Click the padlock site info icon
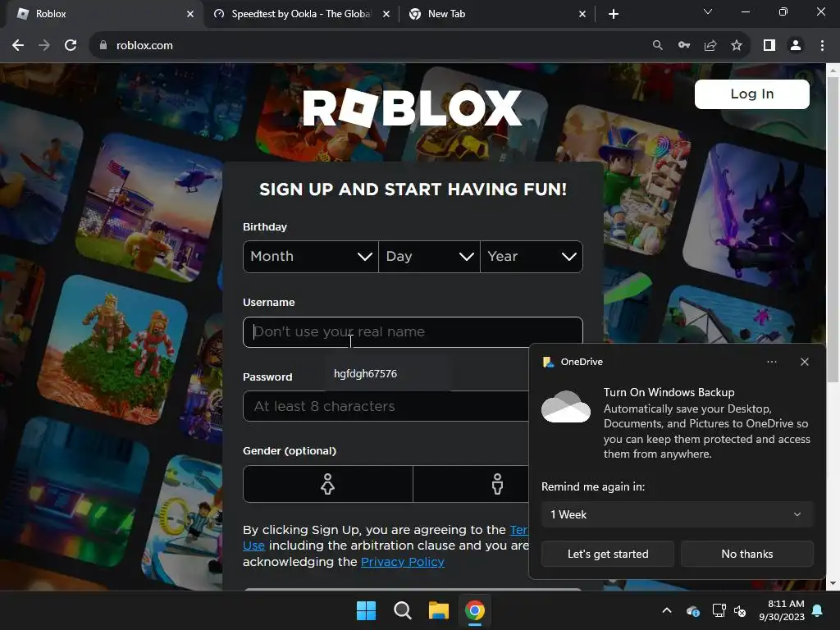The height and width of the screenshot is (630, 840). click(x=103, y=46)
